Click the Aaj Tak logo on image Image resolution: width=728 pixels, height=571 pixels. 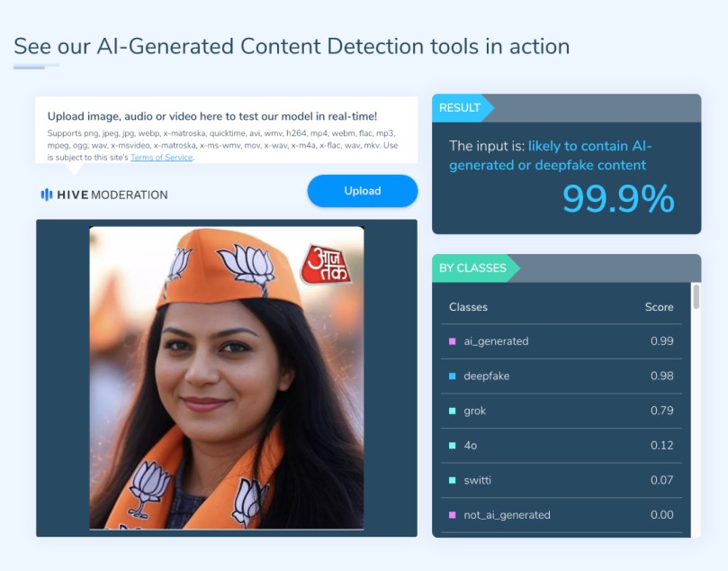pyautogui.click(x=327, y=264)
